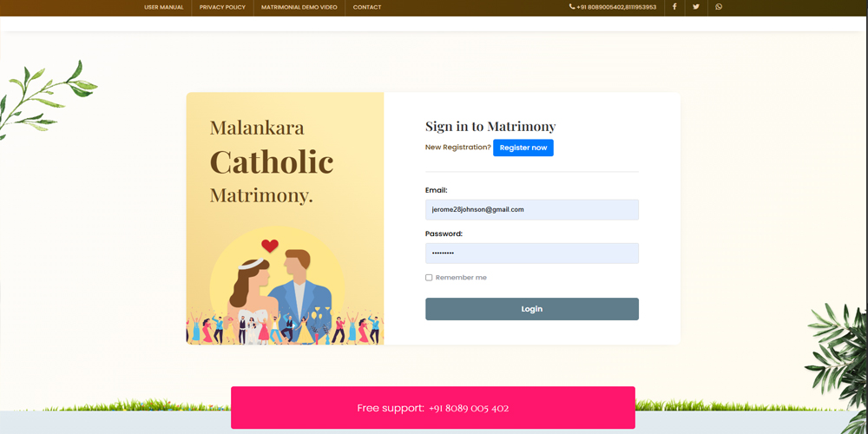Open Matrimonial Demo Video menu item
Viewport: 868px width, 434px height.
click(x=299, y=7)
